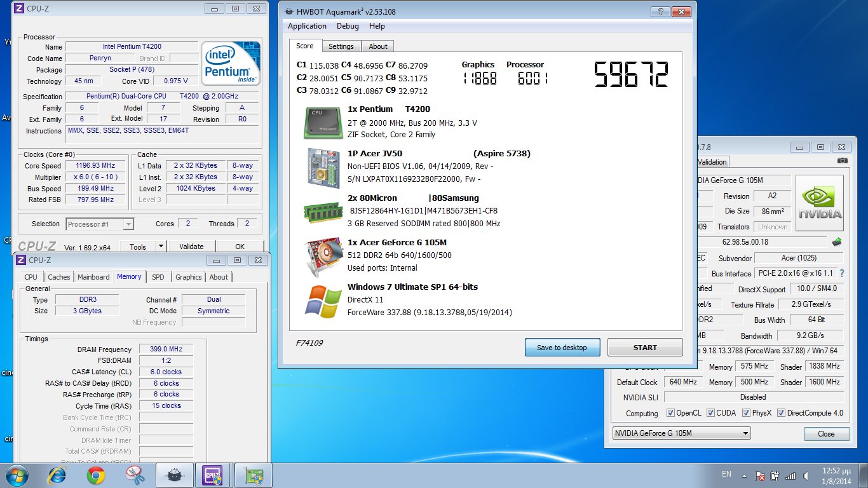
Task: Click the Instructions field listing MMX, SSE
Action: [x=163, y=134]
